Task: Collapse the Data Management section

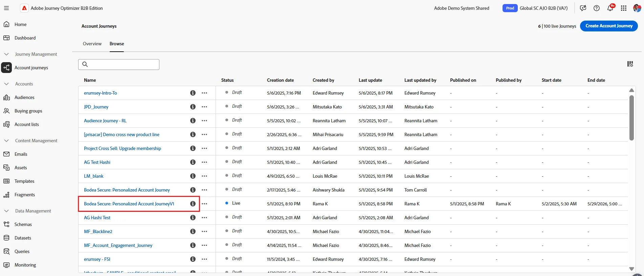Action: (6, 211)
